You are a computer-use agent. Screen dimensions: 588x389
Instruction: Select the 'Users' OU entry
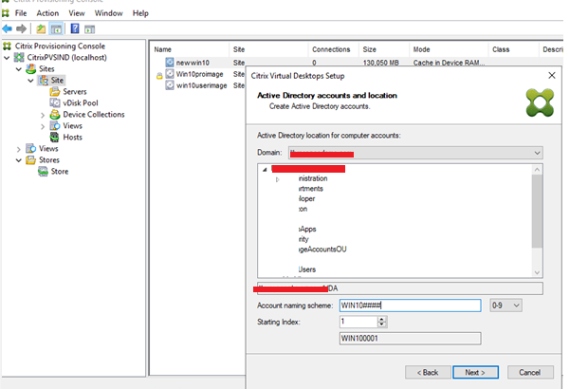[x=307, y=269]
